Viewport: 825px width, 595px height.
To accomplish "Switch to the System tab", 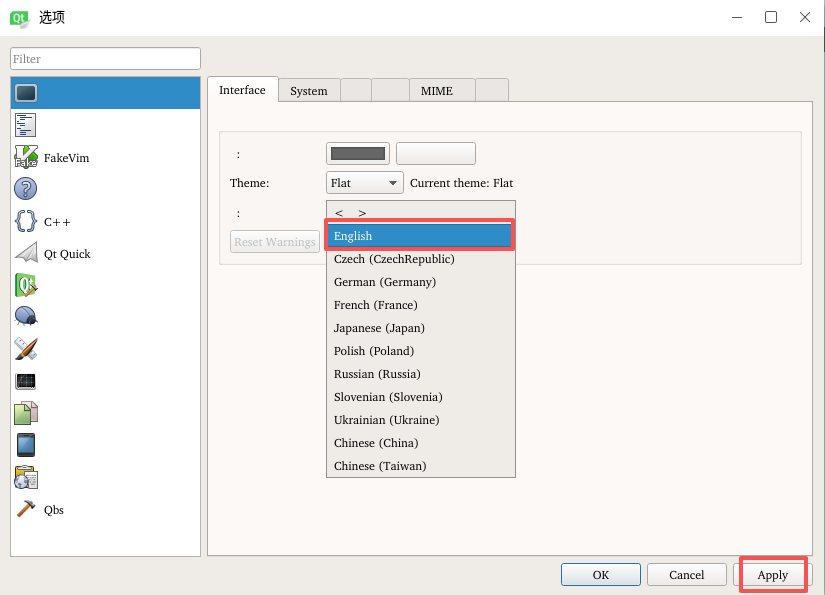I will [x=309, y=91].
